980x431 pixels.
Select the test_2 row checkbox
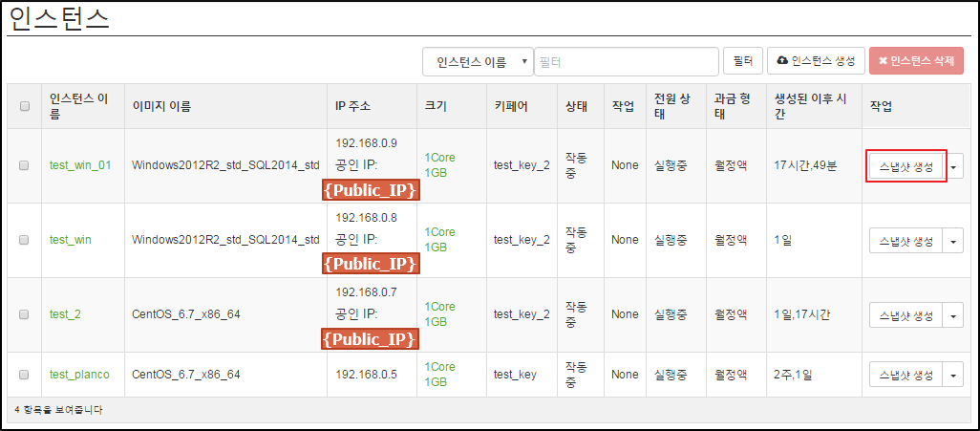tap(25, 314)
